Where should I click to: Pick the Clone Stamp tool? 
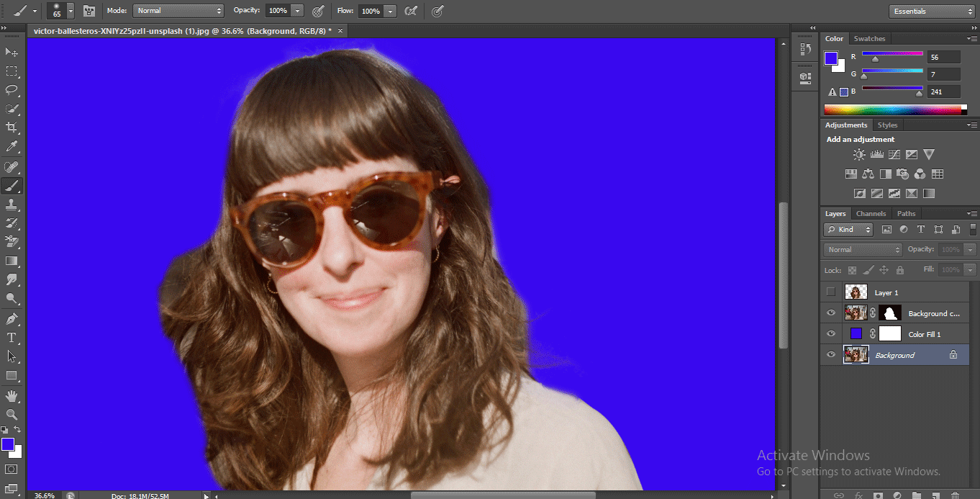pos(12,204)
